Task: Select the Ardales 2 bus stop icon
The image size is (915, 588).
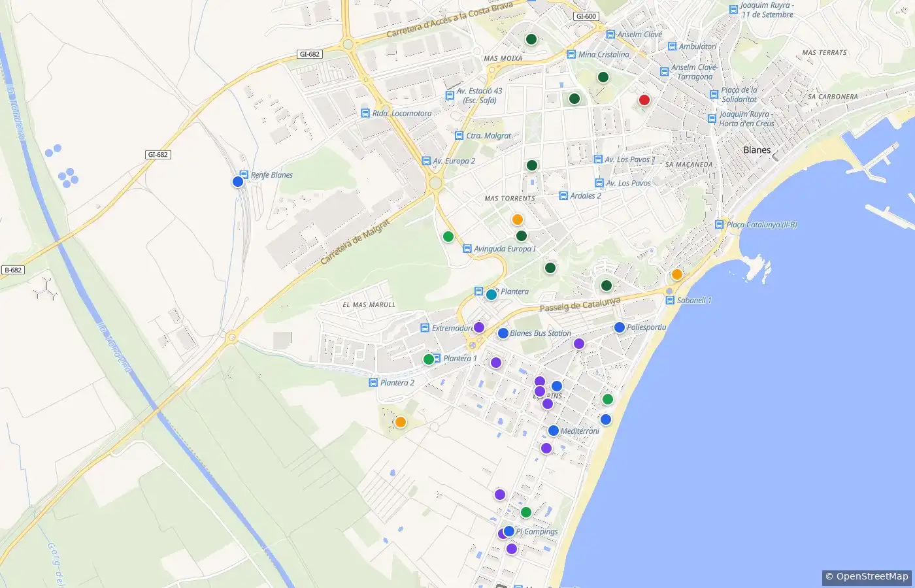Action: click(563, 195)
